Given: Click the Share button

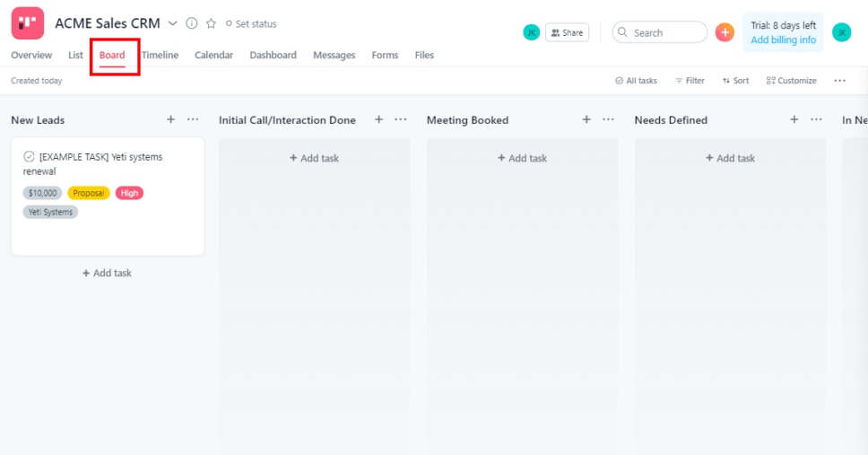Looking at the screenshot, I should pos(568,32).
